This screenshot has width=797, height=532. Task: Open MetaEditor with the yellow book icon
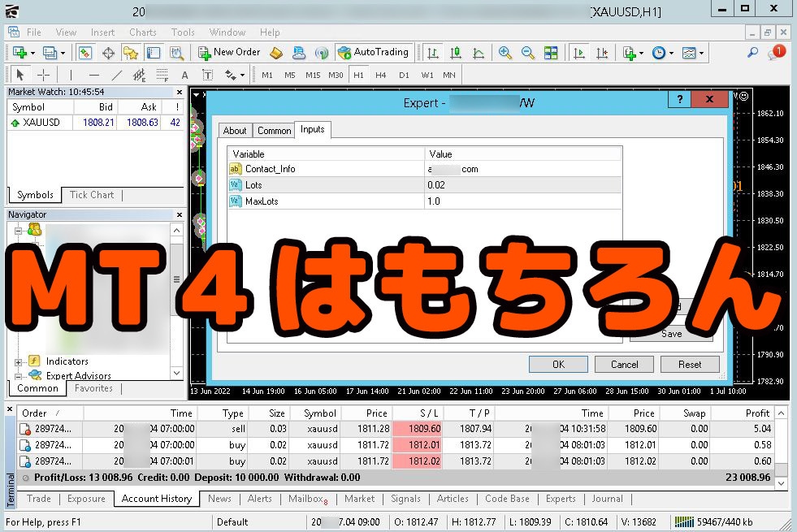[x=276, y=52]
